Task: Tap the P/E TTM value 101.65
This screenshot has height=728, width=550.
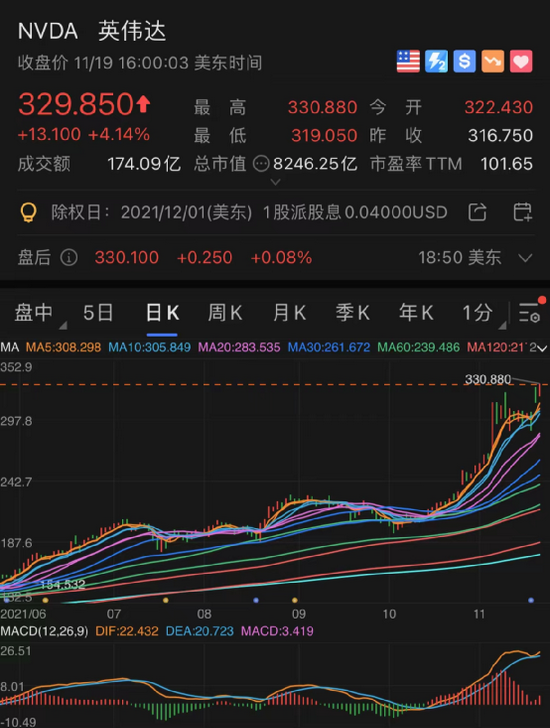Action: click(506, 164)
